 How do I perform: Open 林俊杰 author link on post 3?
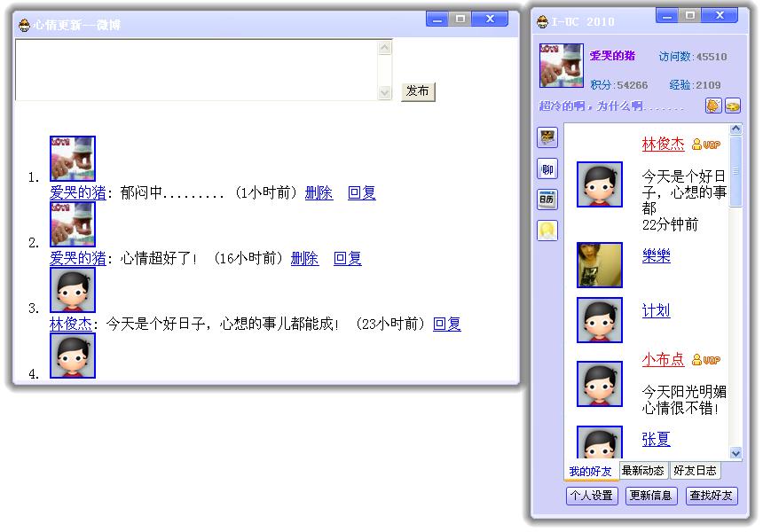(x=71, y=324)
